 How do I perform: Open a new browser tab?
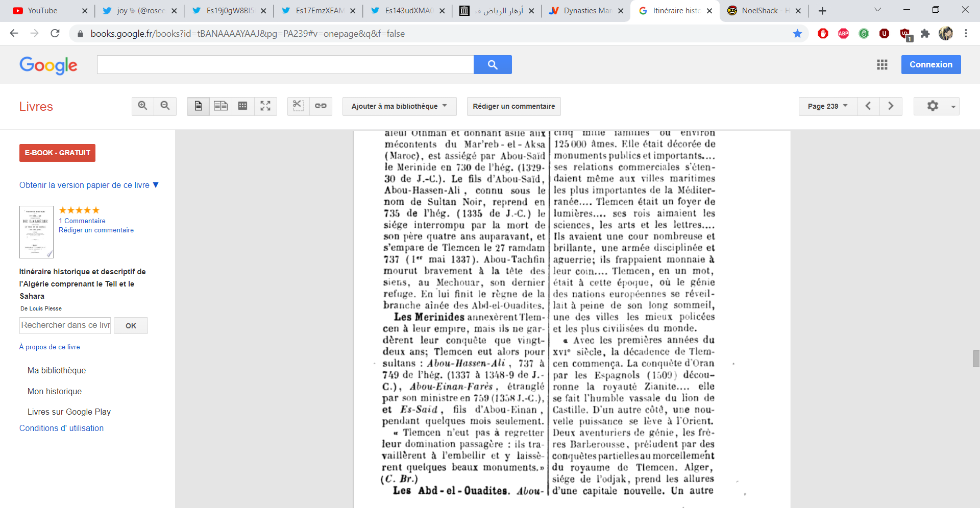tap(822, 11)
